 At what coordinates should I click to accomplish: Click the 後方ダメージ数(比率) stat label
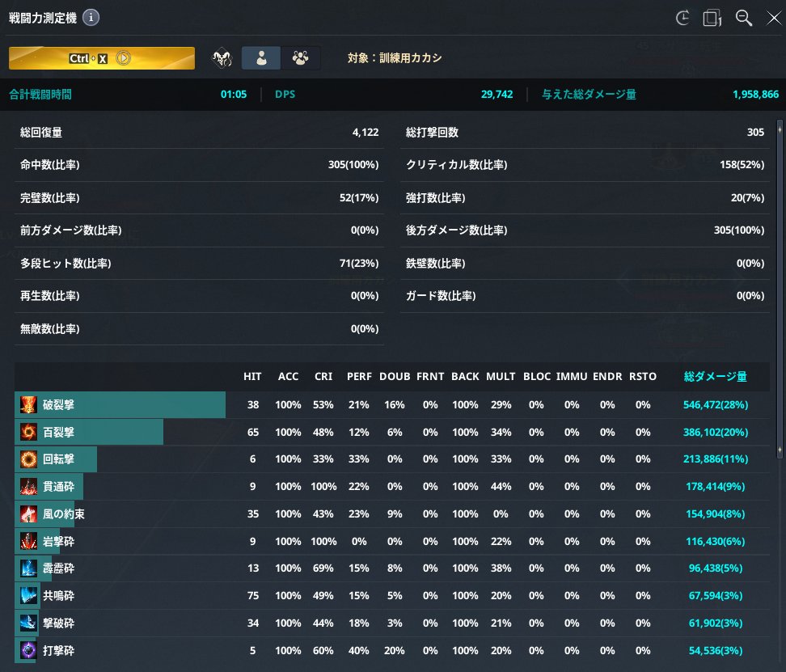click(456, 230)
